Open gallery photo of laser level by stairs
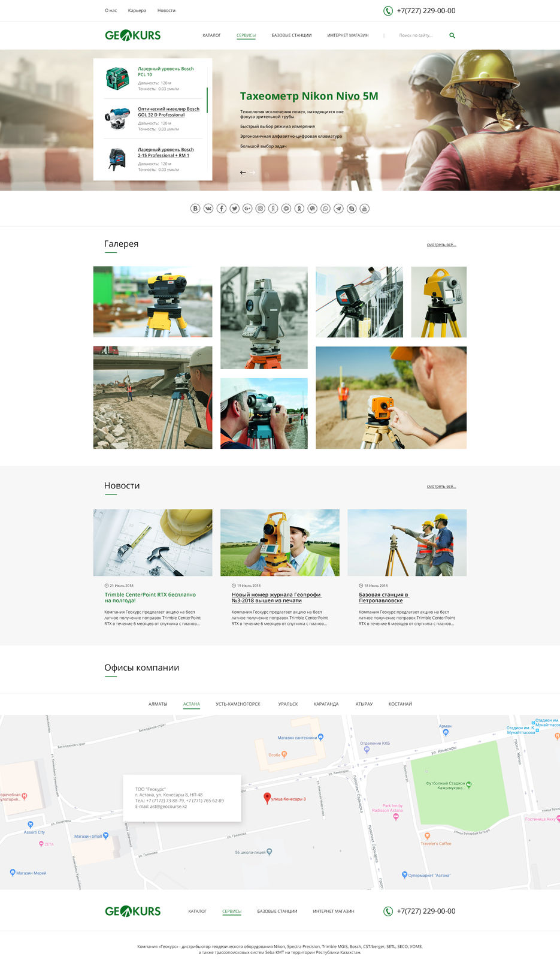 (359, 301)
